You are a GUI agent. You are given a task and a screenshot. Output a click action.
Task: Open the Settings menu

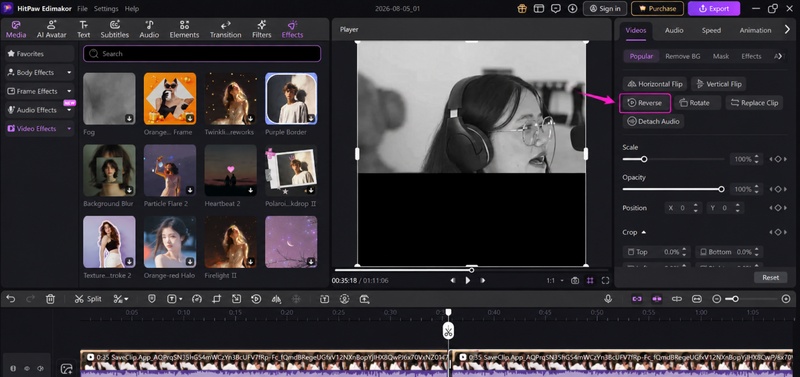pyautogui.click(x=106, y=9)
